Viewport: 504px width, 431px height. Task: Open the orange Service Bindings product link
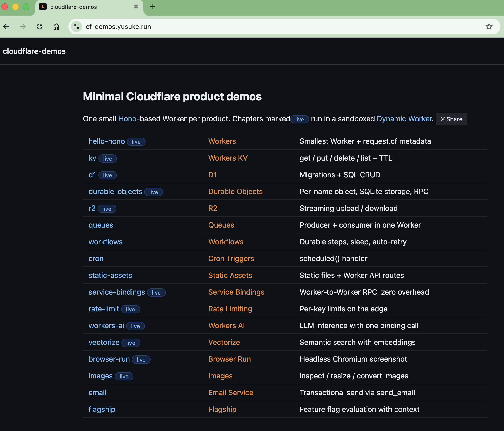pyautogui.click(x=236, y=292)
